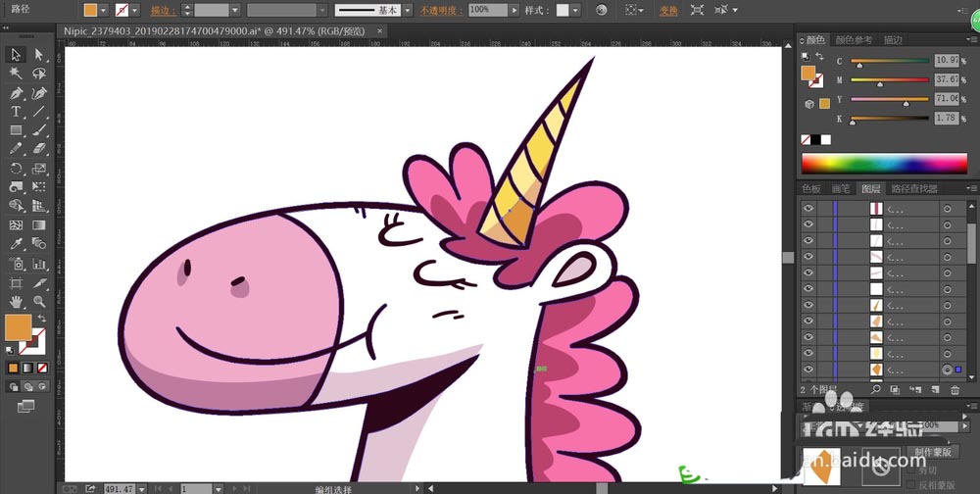
Task: Choose the Shape Builder tool
Action: pos(16,206)
